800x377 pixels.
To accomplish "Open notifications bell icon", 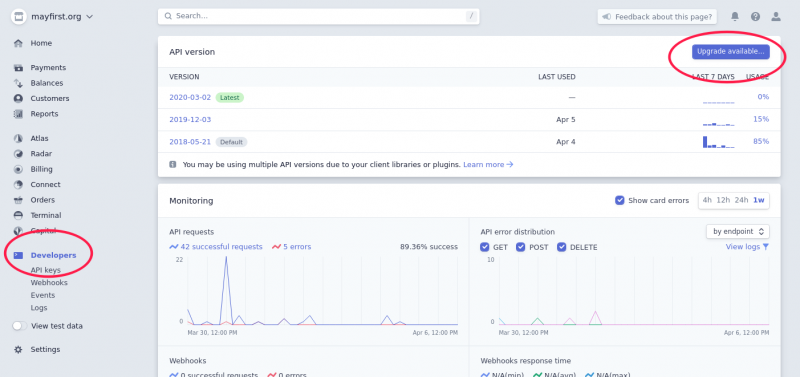I will 735,16.
